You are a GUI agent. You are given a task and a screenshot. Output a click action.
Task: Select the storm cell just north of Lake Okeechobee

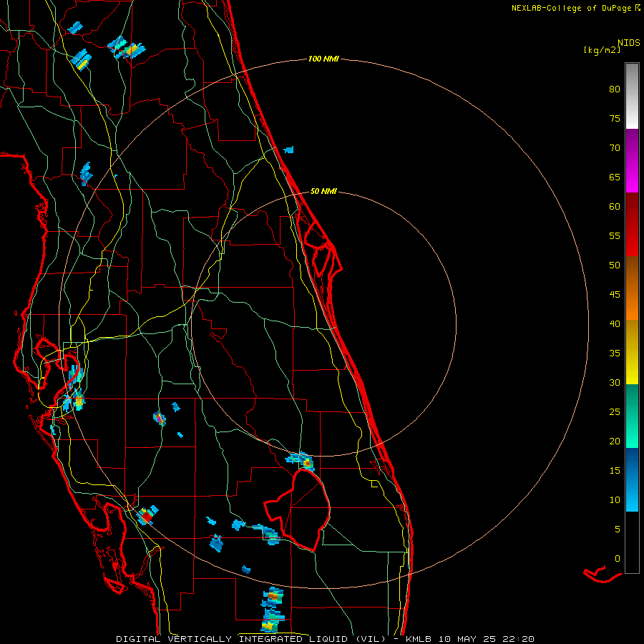[301, 460]
